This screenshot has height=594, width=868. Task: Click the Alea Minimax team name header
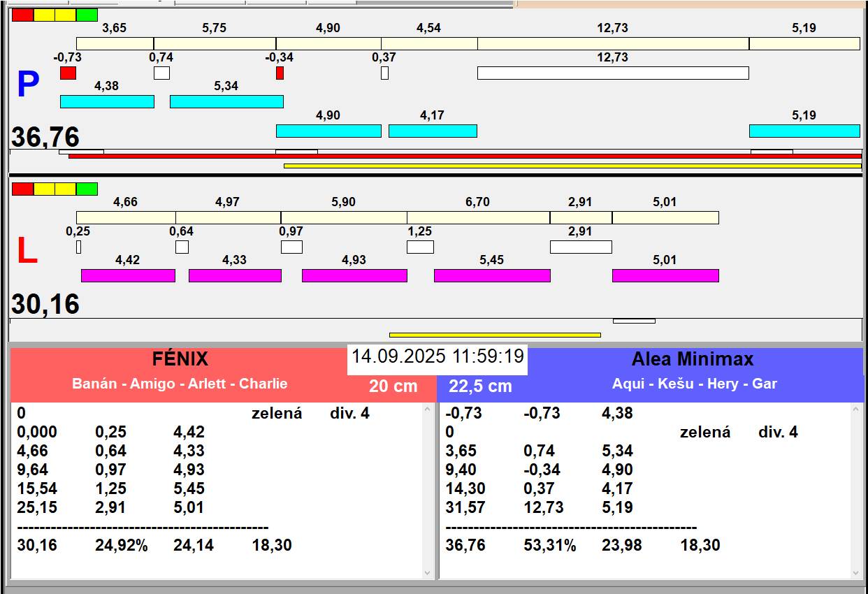click(692, 359)
